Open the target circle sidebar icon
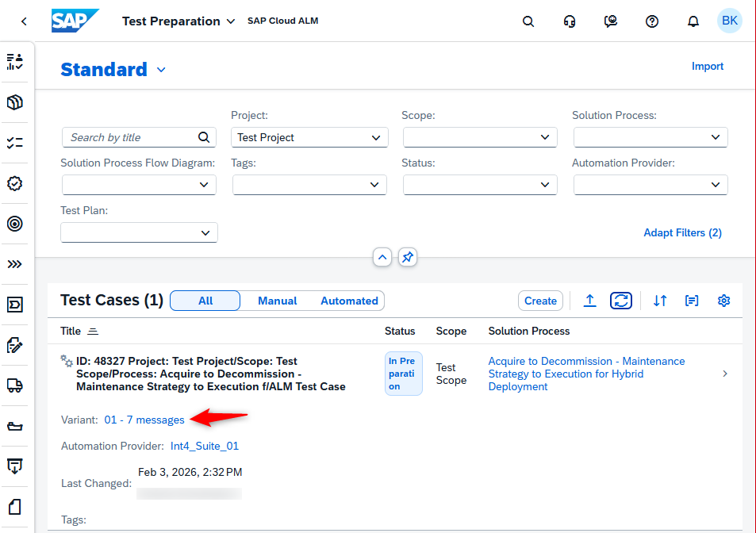The image size is (756, 533). pos(15,224)
